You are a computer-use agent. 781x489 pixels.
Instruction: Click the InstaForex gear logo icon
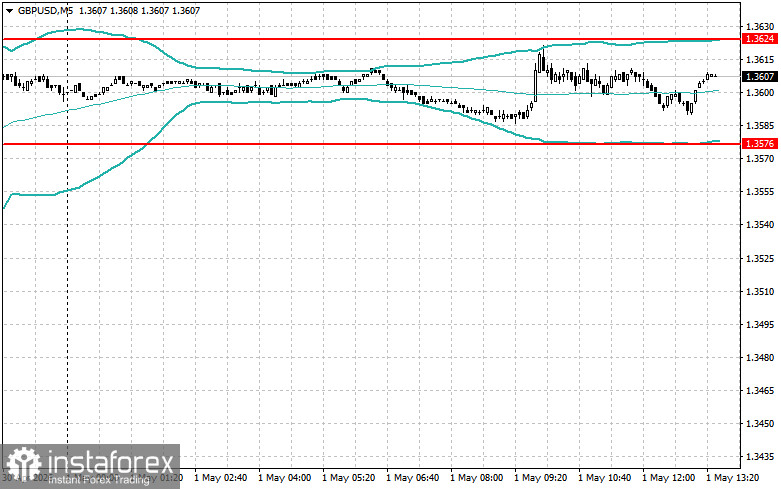(x=23, y=466)
